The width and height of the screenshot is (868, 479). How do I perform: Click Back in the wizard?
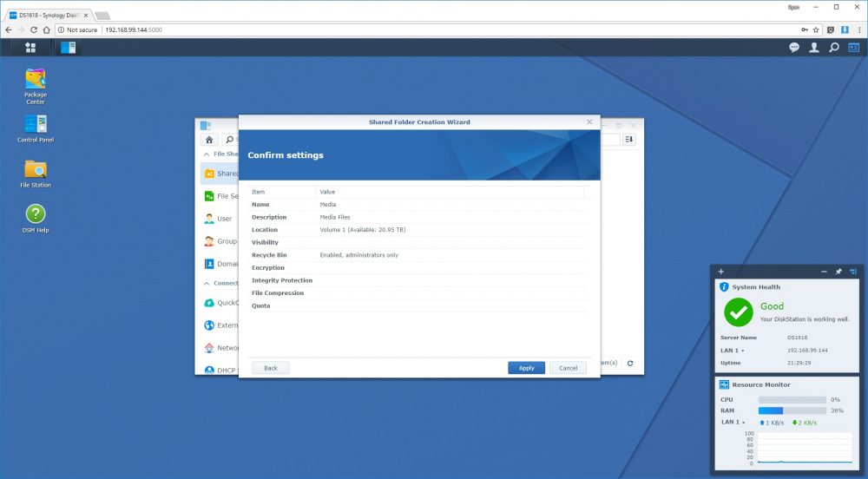[x=271, y=368]
